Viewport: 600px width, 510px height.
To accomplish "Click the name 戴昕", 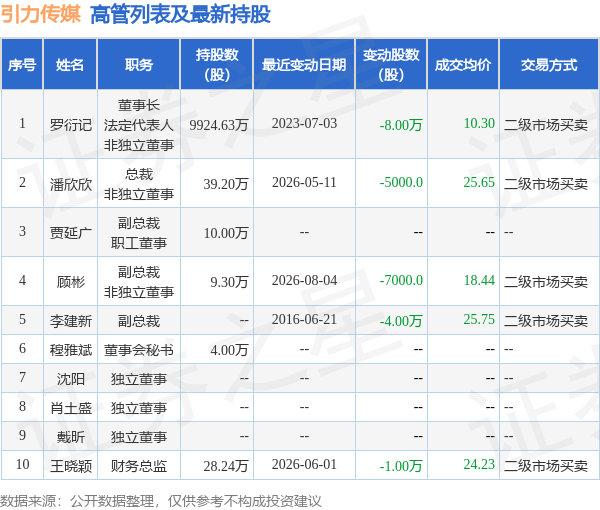I will 71,437.
